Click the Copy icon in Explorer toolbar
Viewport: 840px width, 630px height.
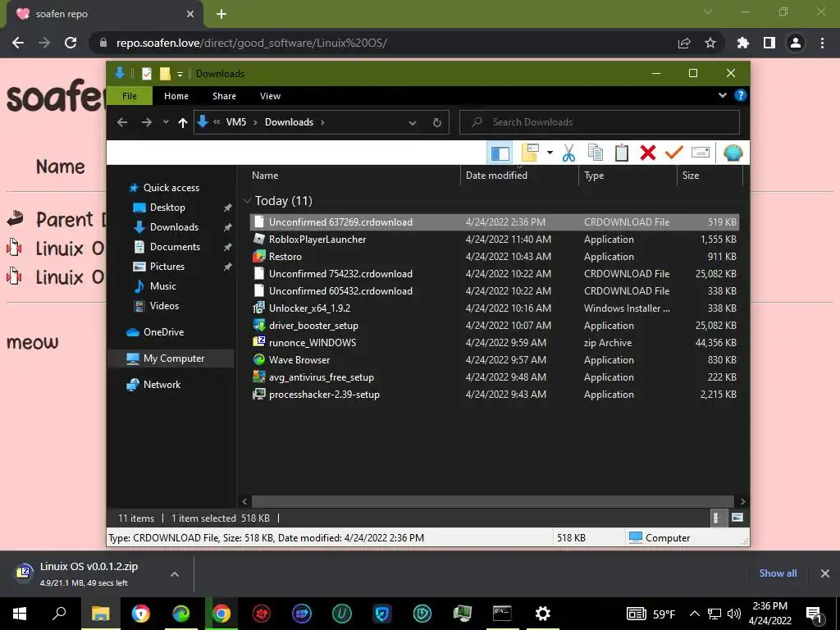tap(596, 153)
